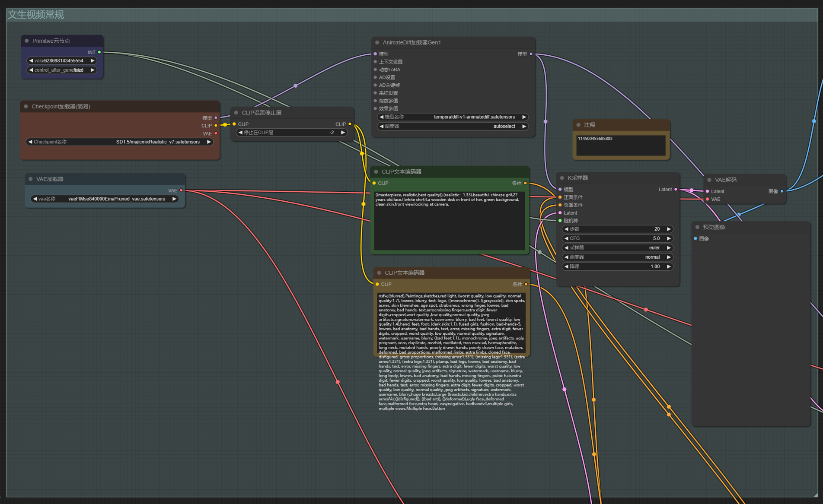Select previous VAE file with left arrow

click(x=35, y=199)
